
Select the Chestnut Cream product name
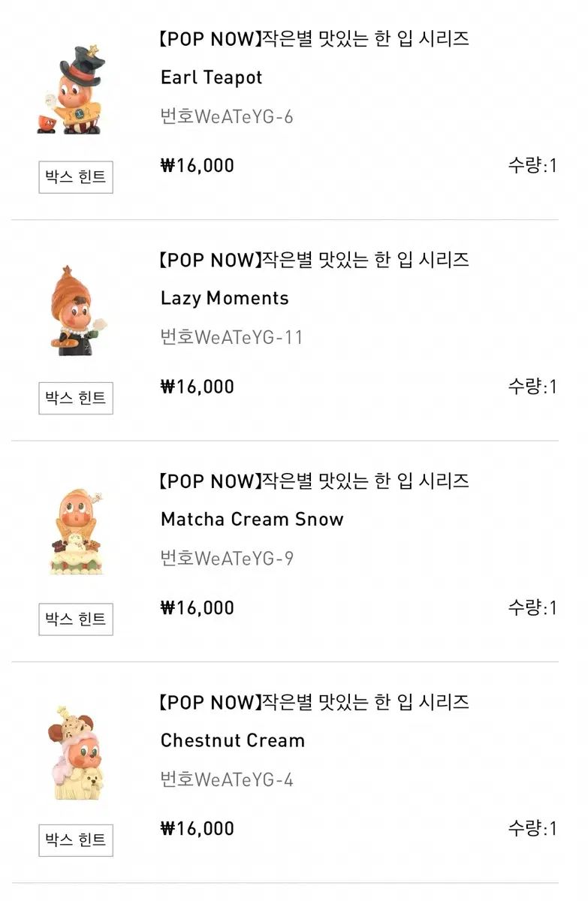[233, 740]
